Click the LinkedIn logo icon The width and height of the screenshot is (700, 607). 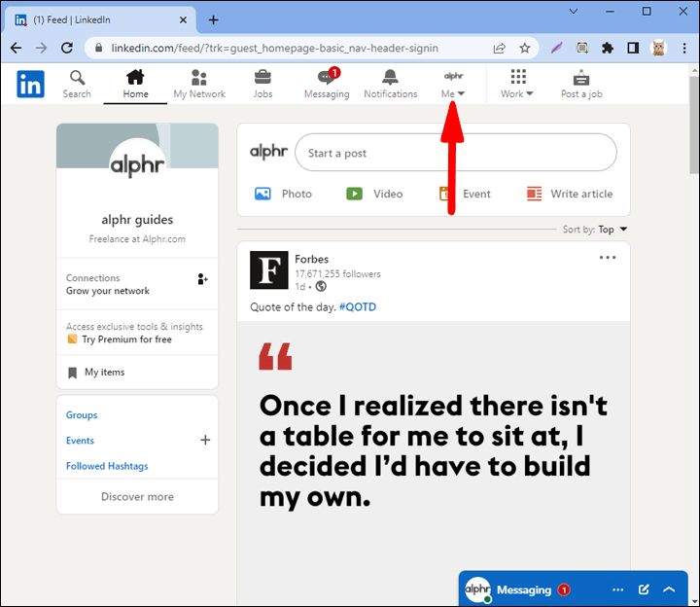coord(30,85)
